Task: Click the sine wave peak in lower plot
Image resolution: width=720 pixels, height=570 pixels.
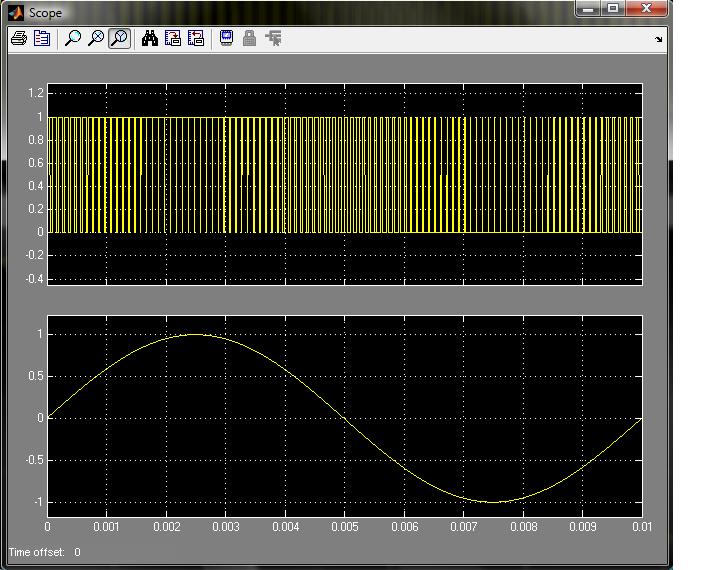Action: [196, 334]
